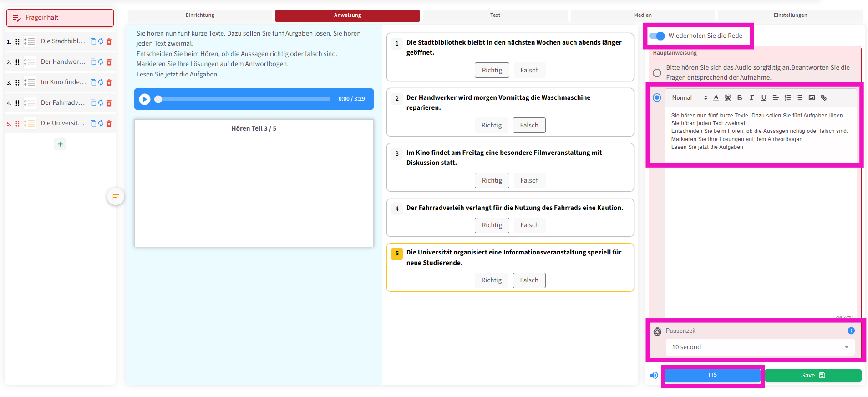Screen dimensions: 868x397
Task: Select the custom instruction editor radio button
Action: click(657, 98)
